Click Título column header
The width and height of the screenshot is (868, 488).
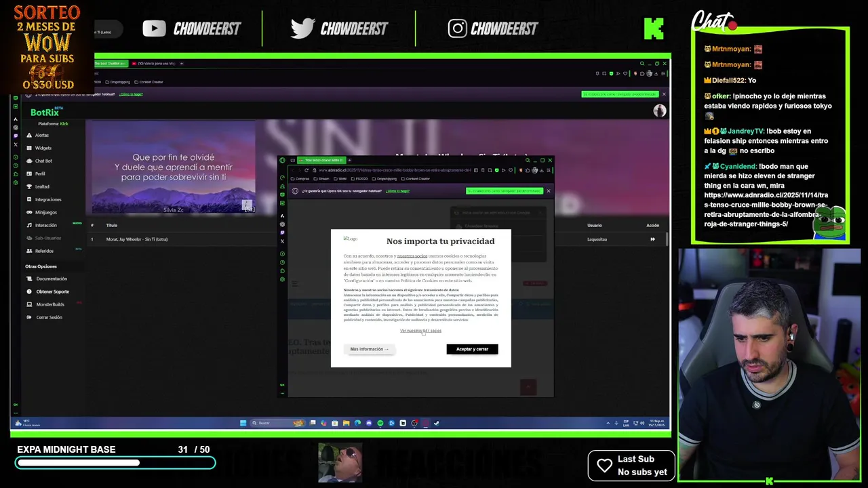pyautogui.click(x=112, y=225)
